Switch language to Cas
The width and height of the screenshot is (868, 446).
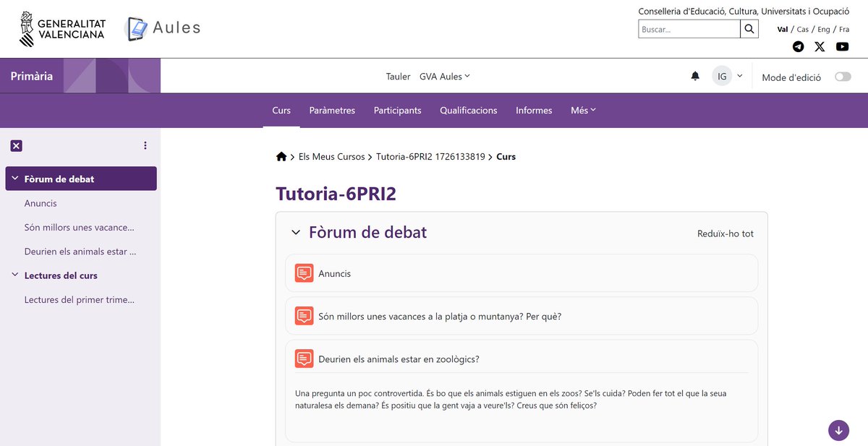pyautogui.click(x=803, y=30)
